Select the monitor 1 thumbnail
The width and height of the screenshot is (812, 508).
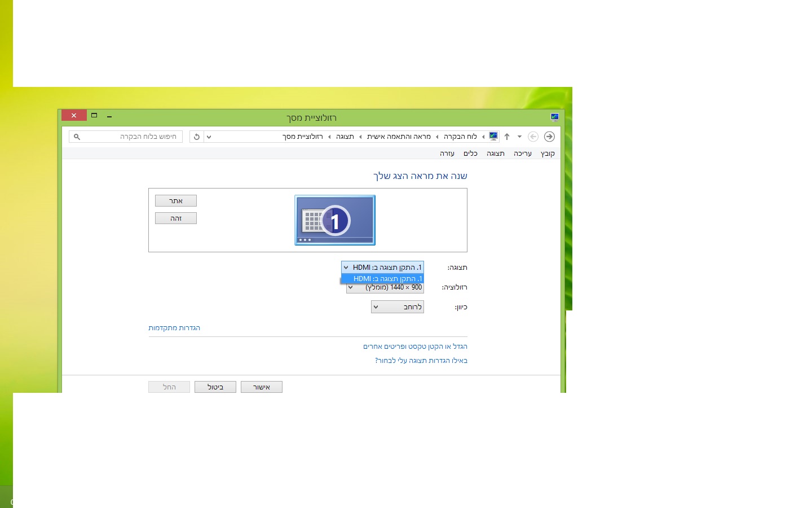point(335,220)
